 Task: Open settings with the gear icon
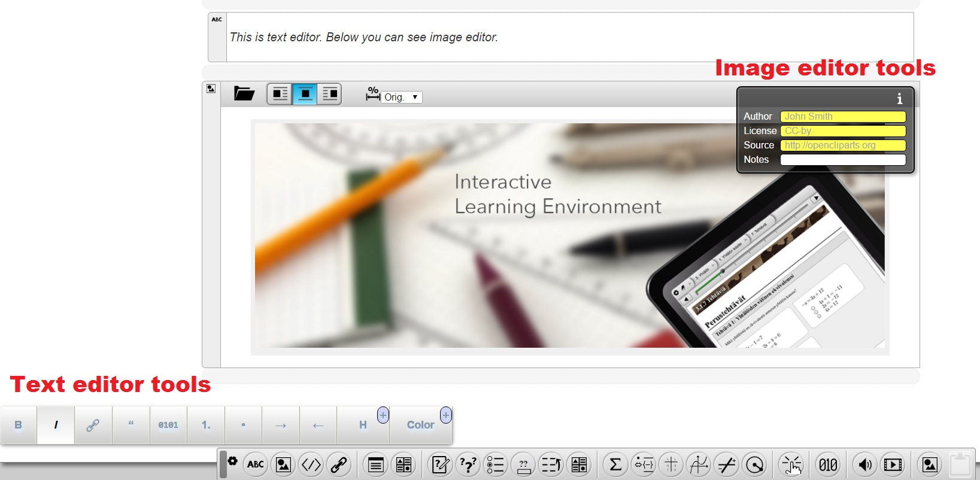(233, 461)
